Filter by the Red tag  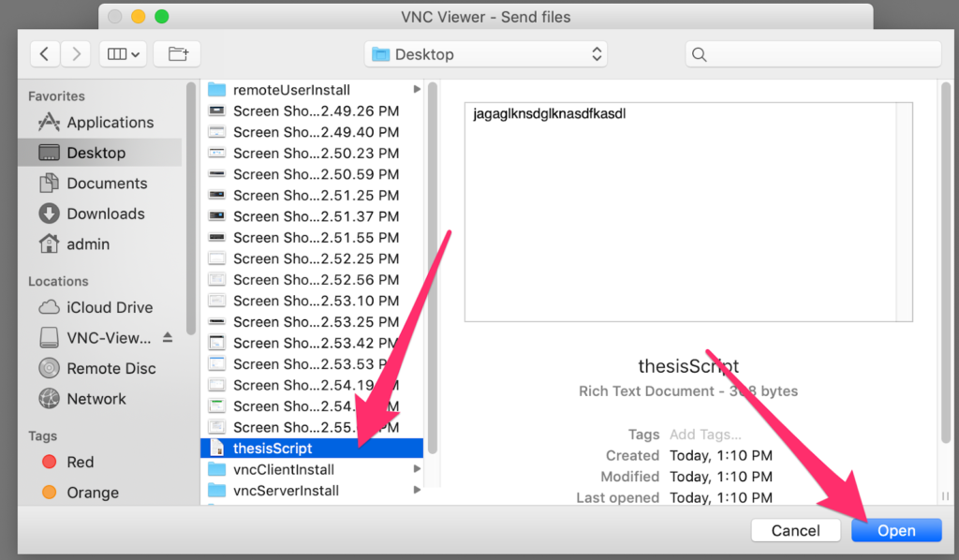click(100, 463)
